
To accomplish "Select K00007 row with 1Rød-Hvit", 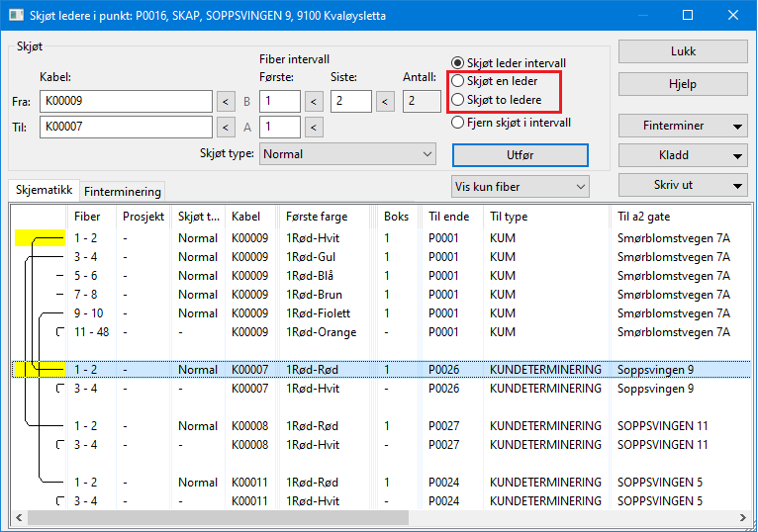I will point(382,389).
